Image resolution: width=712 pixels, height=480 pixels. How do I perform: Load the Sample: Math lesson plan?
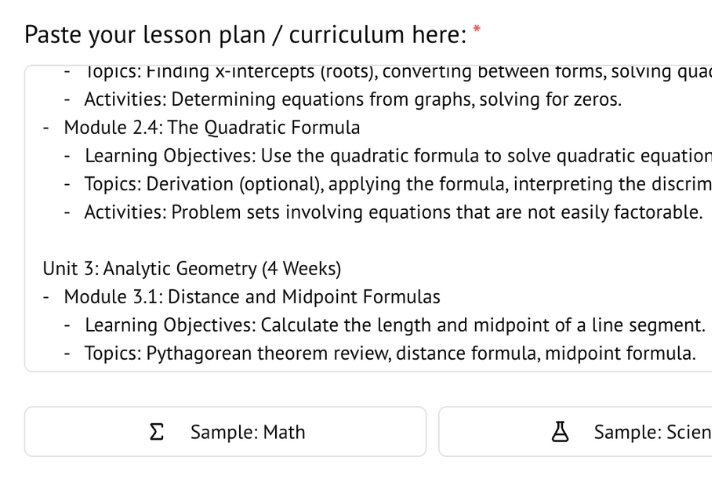(225, 432)
